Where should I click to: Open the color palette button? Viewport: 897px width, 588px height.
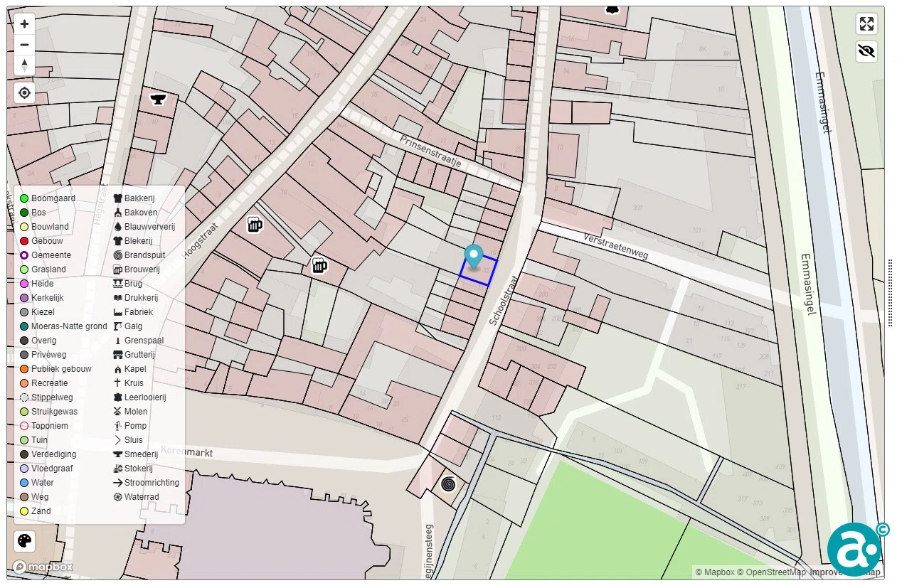coord(25,542)
